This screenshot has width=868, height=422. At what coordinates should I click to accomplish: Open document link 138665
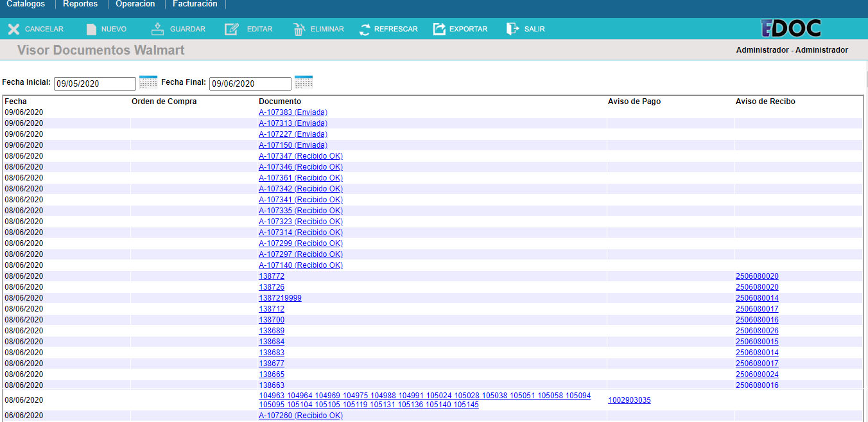272,374
